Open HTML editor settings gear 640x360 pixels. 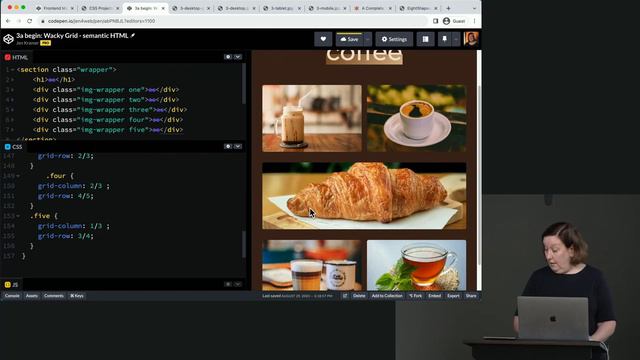(x=228, y=57)
